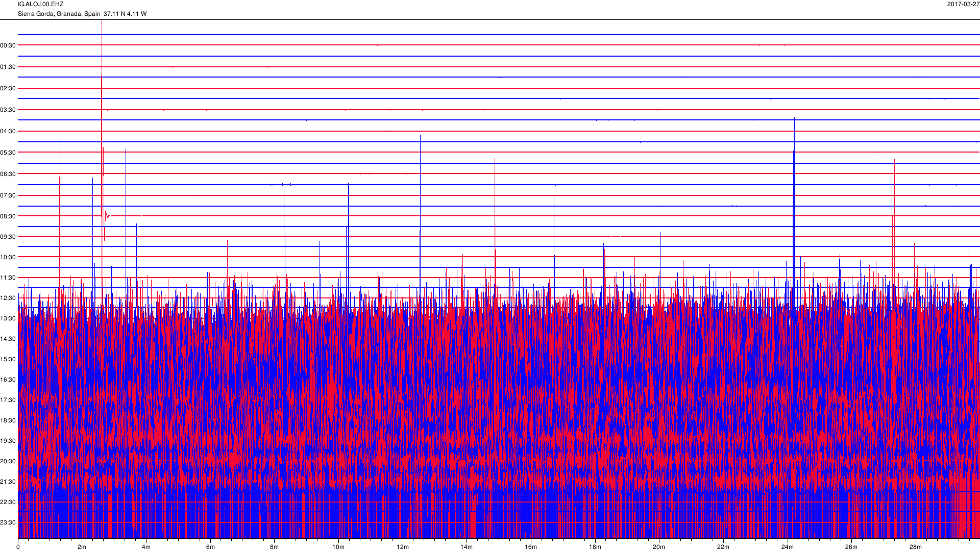Select the 20:30 time label
The image size is (980, 551).
click(x=8, y=461)
